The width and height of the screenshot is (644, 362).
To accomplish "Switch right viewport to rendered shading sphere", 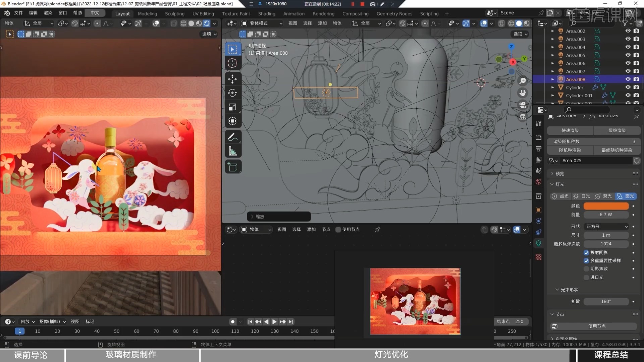I will [x=527, y=23].
